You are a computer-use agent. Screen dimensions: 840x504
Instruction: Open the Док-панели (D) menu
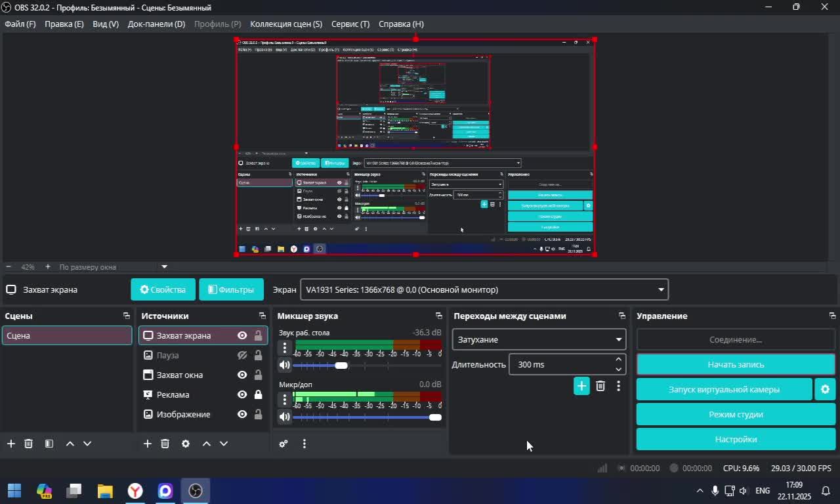(156, 24)
